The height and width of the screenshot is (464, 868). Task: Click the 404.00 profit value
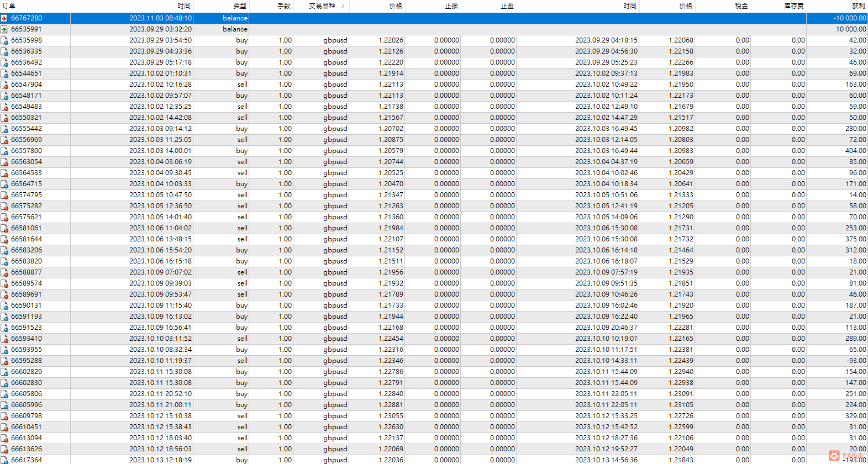pos(856,151)
